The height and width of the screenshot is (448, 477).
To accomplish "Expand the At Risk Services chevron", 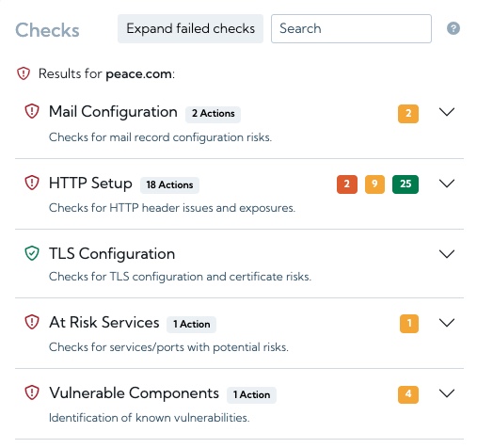I will point(447,323).
